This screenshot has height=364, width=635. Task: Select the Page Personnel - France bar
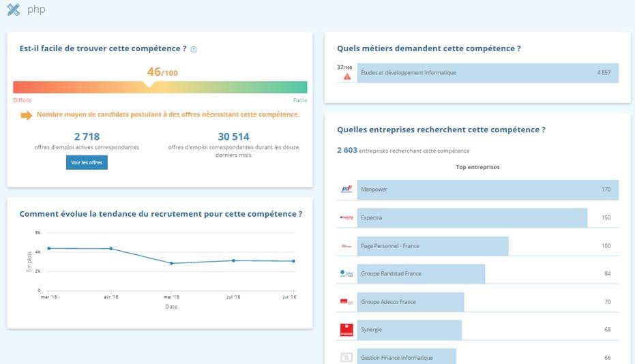433,246
